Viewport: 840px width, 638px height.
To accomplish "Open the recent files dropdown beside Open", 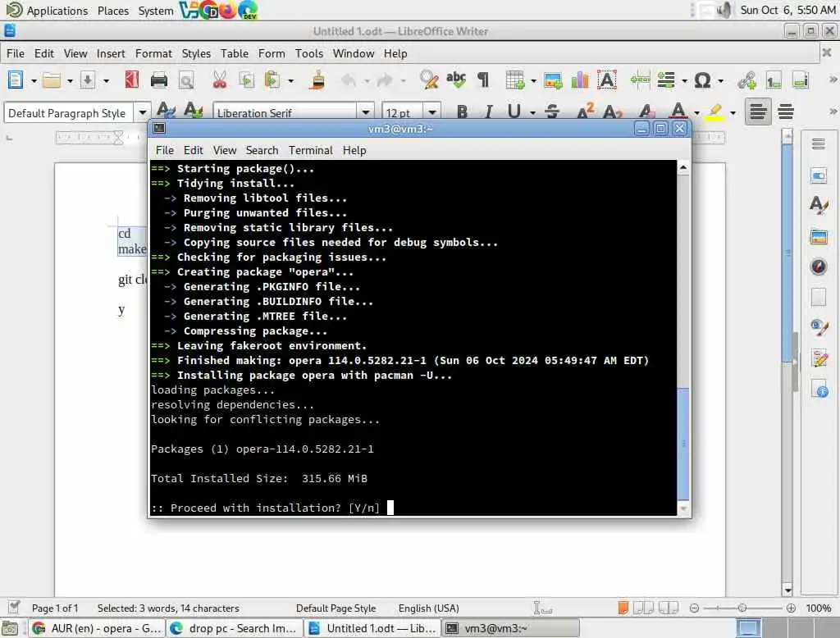I will coord(70,81).
